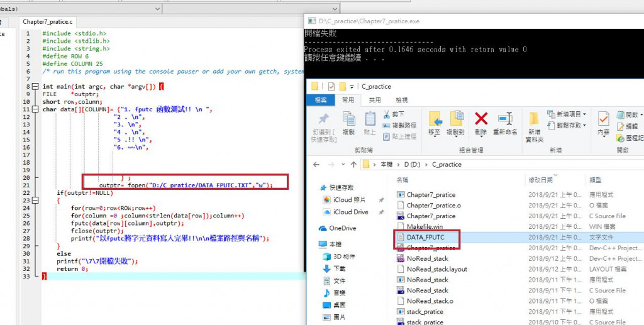
Task: Select the 常用 (Home) ribbon tab
Action: point(348,100)
